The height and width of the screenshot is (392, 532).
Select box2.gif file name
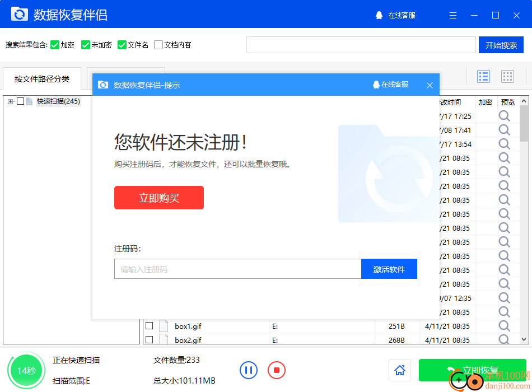pyautogui.click(x=188, y=340)
